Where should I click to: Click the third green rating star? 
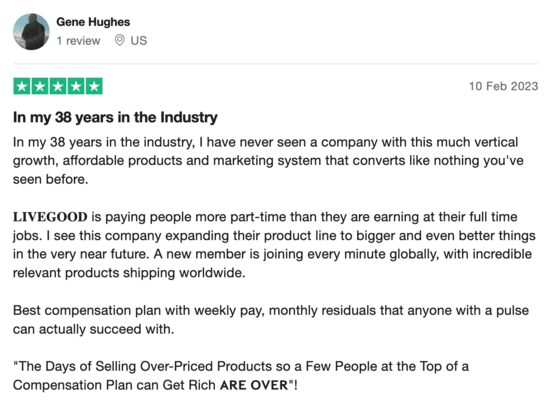(x=58, y=86)
